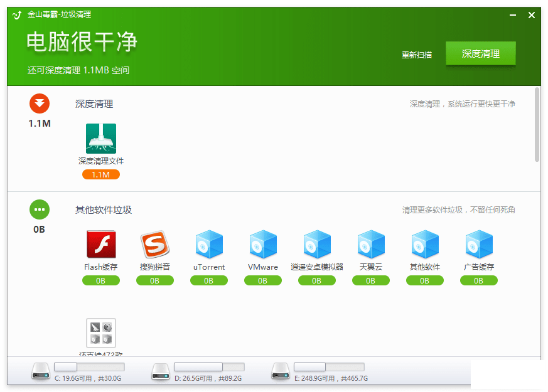Click the green 其他软件垃圾 dots icon
Viewport: 548px width, 392px height.
[40, 209]
